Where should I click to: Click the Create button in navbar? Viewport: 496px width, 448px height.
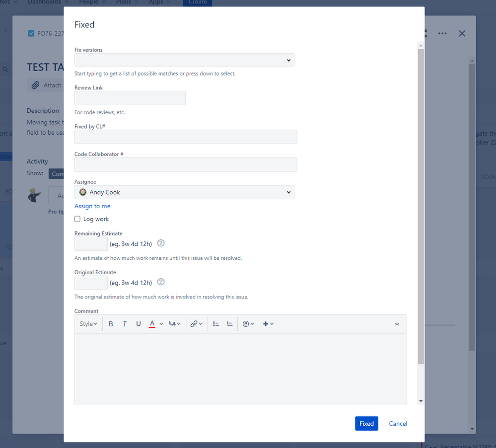pyautogui.click(x=198, y=2)
